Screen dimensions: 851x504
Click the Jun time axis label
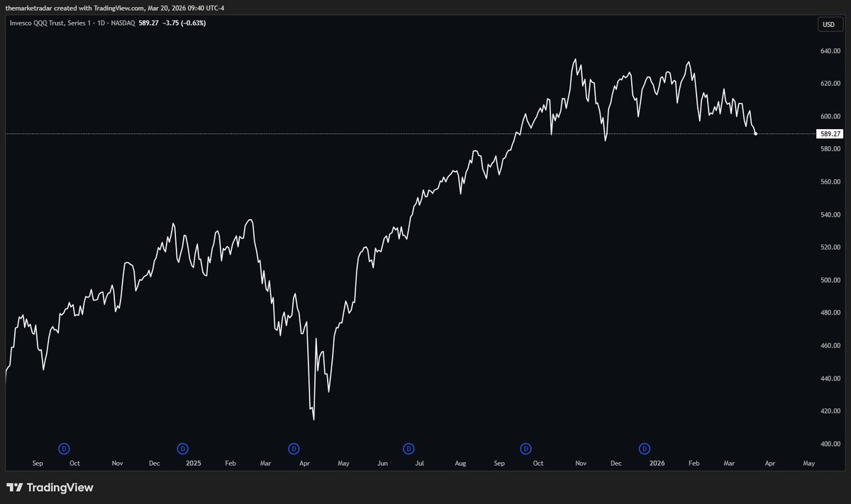[382, 463]
